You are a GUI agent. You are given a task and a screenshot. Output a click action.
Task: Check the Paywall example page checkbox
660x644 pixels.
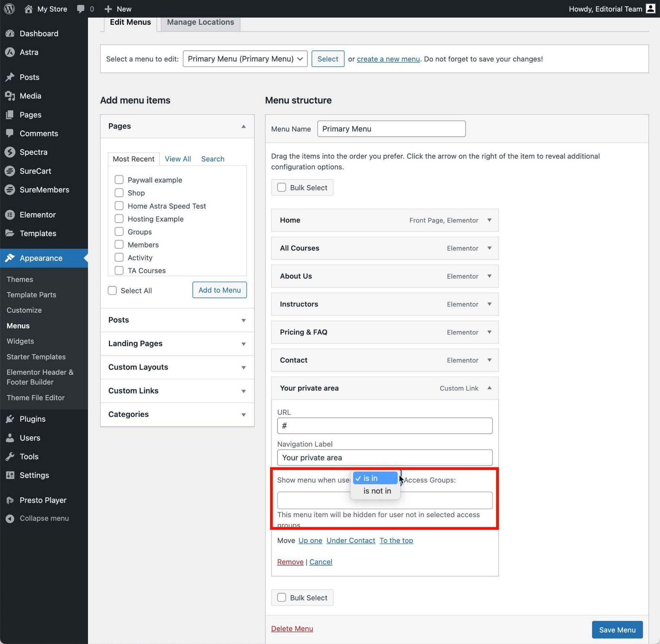(x=119, y=180)
